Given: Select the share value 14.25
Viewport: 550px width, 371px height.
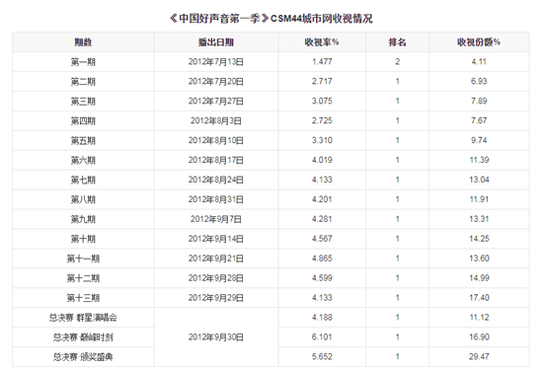Looking at the screenshot, I should click(x=479, y=239).
